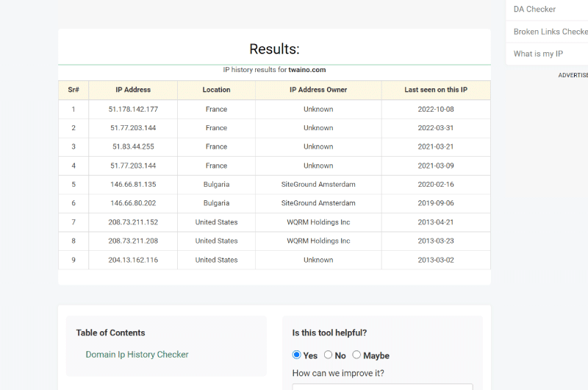Image resolution: width=588 pixels, height=390 pixels.
Task: Click the IP Address Owner column header
Action: (x=318, y=90)
